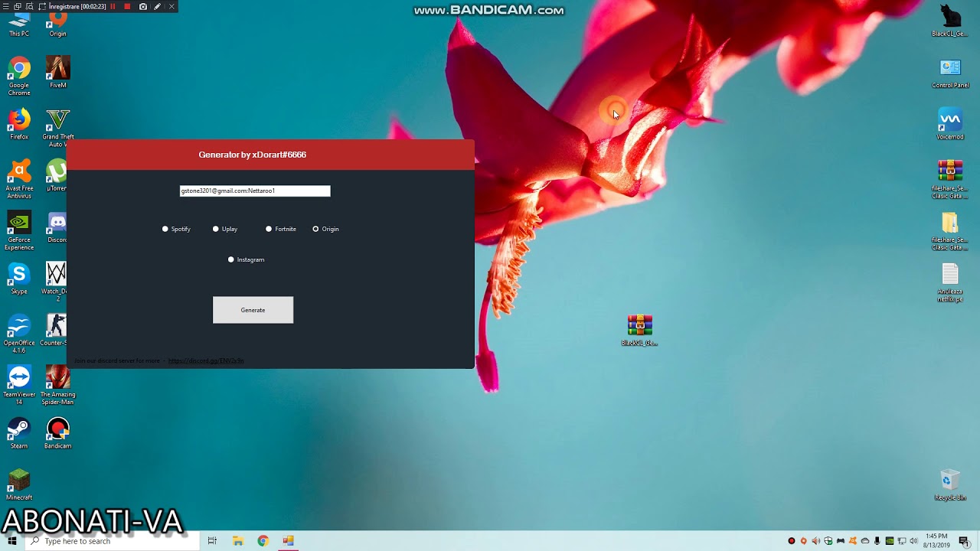Launch the Minecraft desktop icon

point(19,485)
